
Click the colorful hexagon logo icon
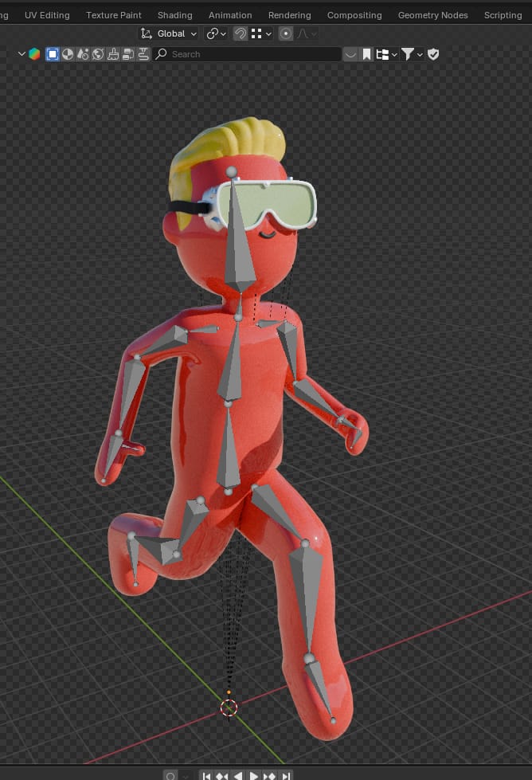tap(34, 53)
